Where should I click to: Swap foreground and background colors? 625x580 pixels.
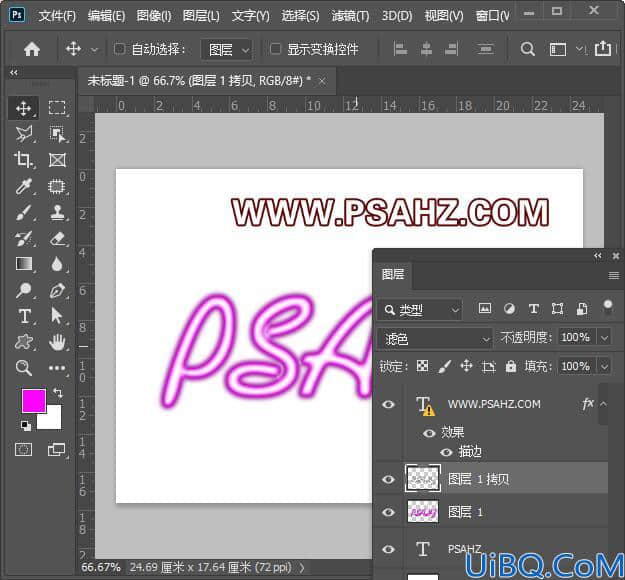click(58, 393)
